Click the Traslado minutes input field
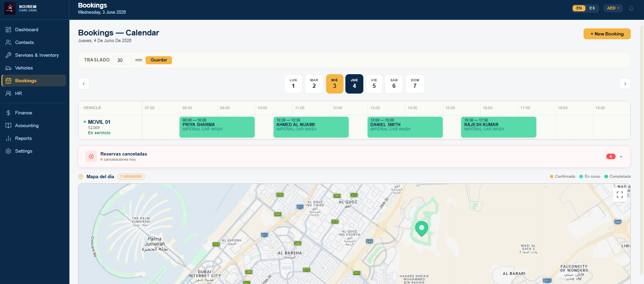This screenshot has width=644, height=284. tap(123, 60)
